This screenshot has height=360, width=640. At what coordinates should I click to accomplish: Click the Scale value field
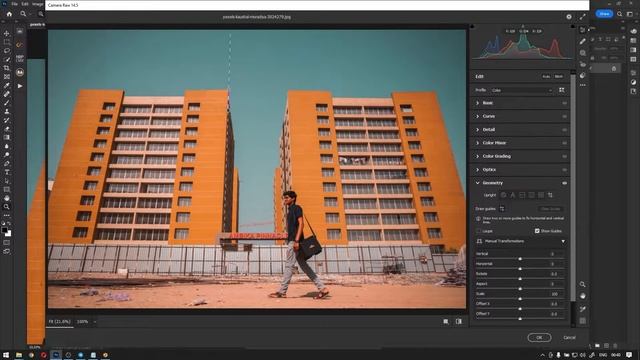click(x=554, y=294)
